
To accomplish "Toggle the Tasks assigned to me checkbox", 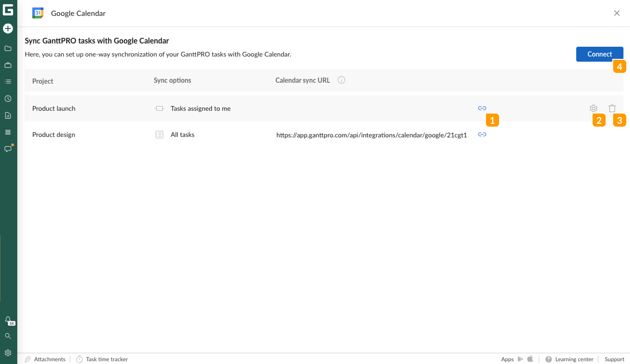I will [x=159, y=108].
